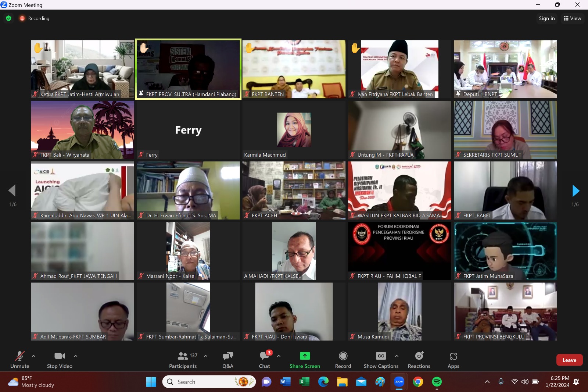Click the green Share Screen icon
Viewport: 588px width, 392px height.
point(305,356)
